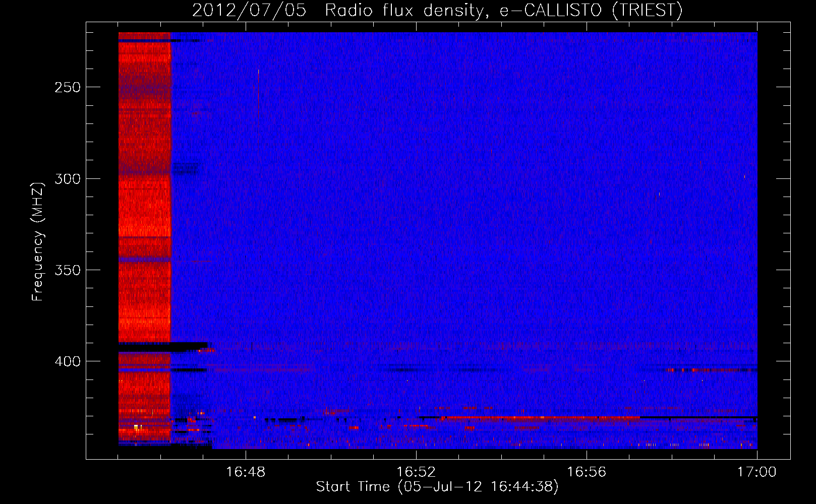Screen dimensions: 816x504
Task: Click the 16:48 time tick label
Action: coord(246,472)
